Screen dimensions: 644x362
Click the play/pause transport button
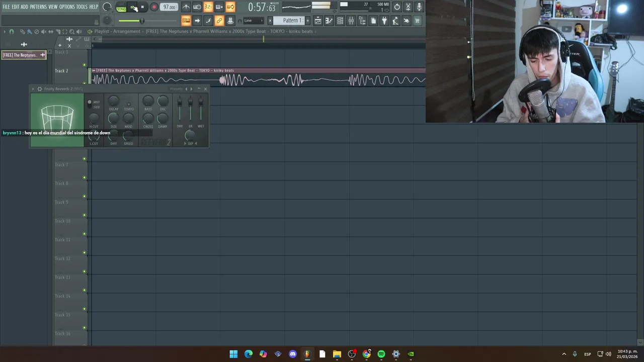click(133, 7)
